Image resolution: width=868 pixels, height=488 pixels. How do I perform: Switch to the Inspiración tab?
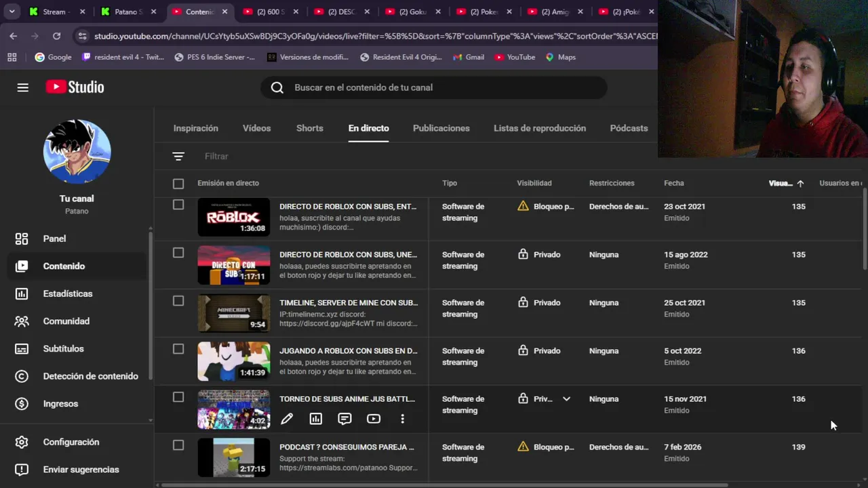(196, 128)
